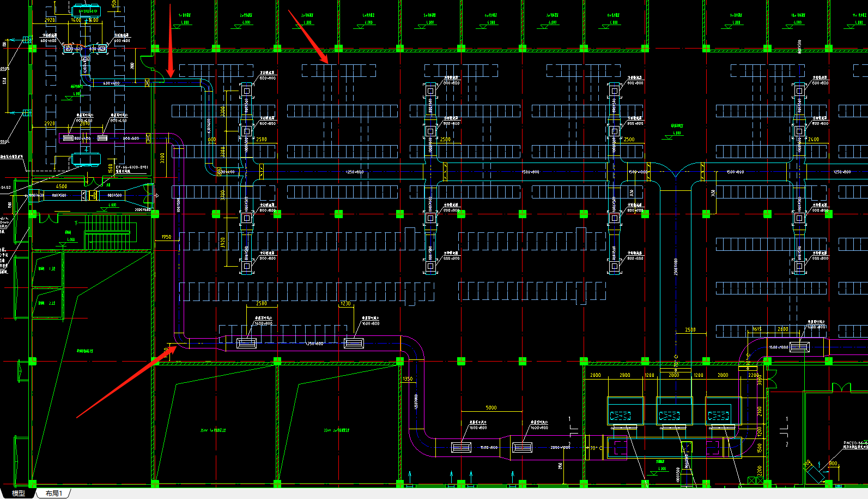868x499 pixels.
Task: Open the 布局1 layout tab
Action: 54,493
